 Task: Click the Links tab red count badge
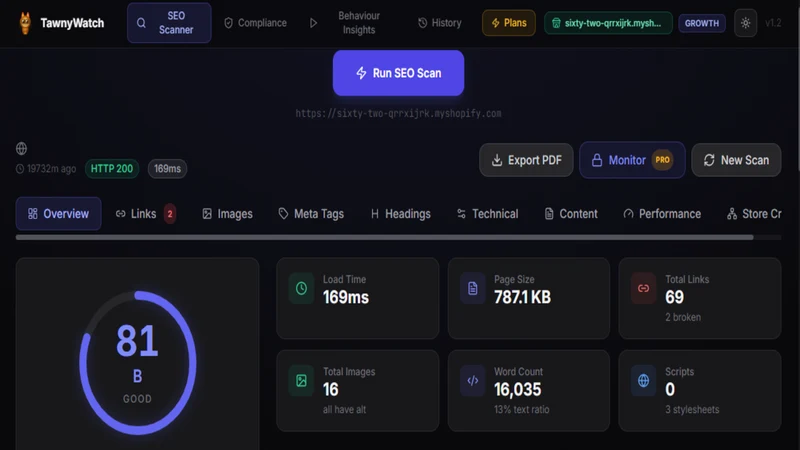click(170, 214)
